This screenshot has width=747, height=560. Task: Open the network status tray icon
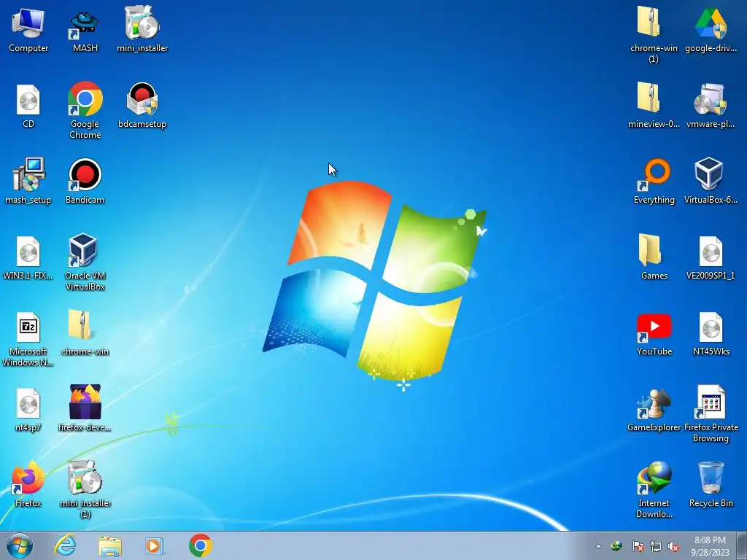[656, 546]
